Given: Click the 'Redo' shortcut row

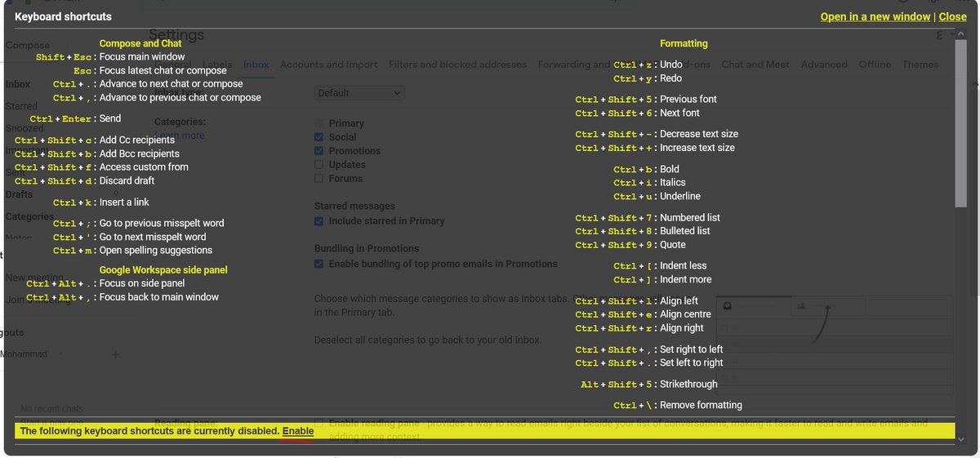Looking at the screenshot, I should tap(648, 78).
